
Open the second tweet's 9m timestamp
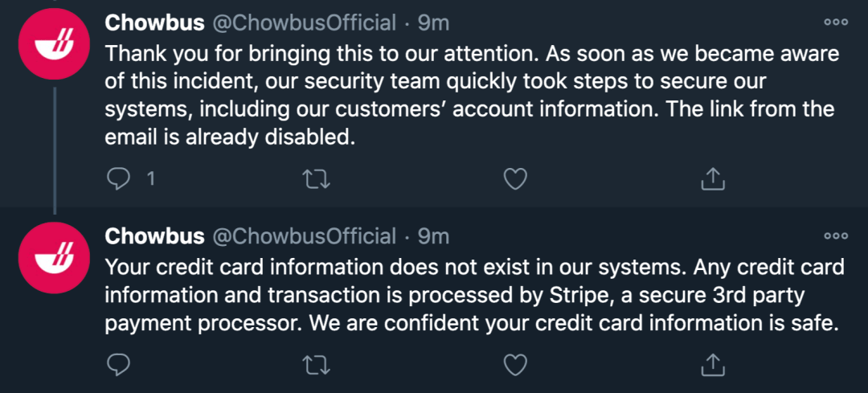point(433,236)
